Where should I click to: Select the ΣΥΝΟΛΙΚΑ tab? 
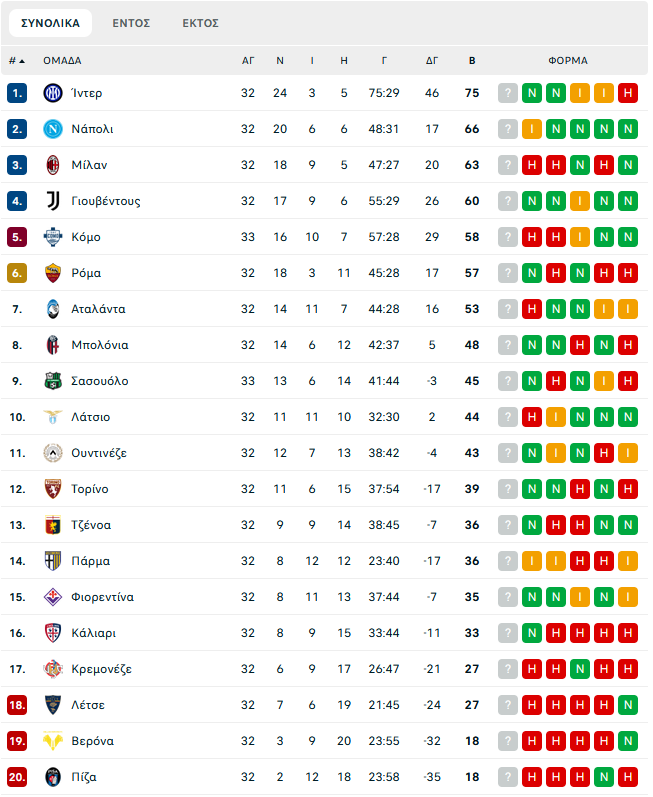(x=50, y=23)
